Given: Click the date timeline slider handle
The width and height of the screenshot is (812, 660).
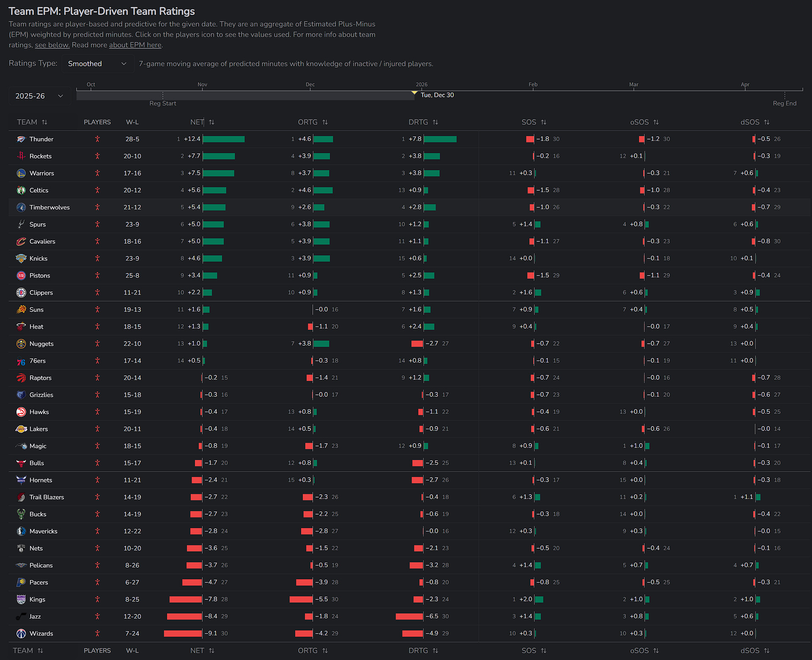Looking at the screenshot, I should pos(414,92).
